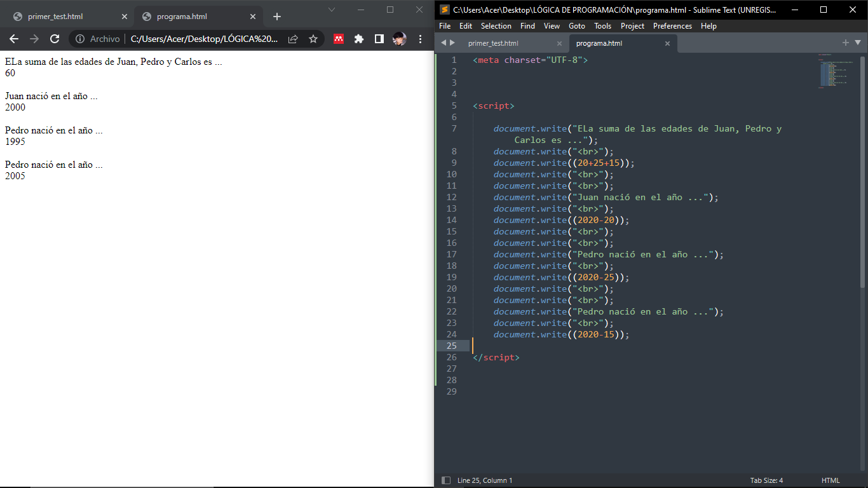The image size is (868, 488).
Task: Change HTML syntax in status bar
Action: 831,480
